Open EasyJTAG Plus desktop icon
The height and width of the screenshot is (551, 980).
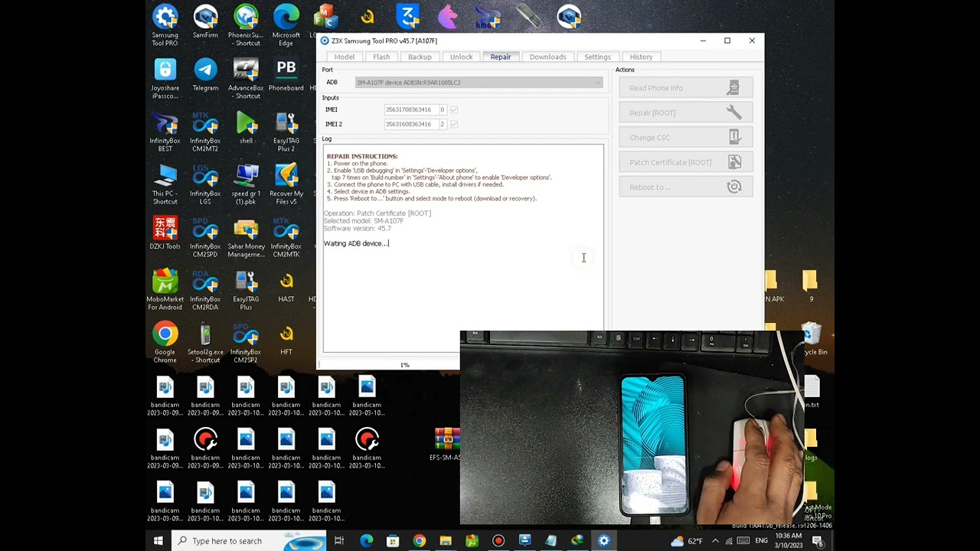pyautogui.click(x=246, y=289)
